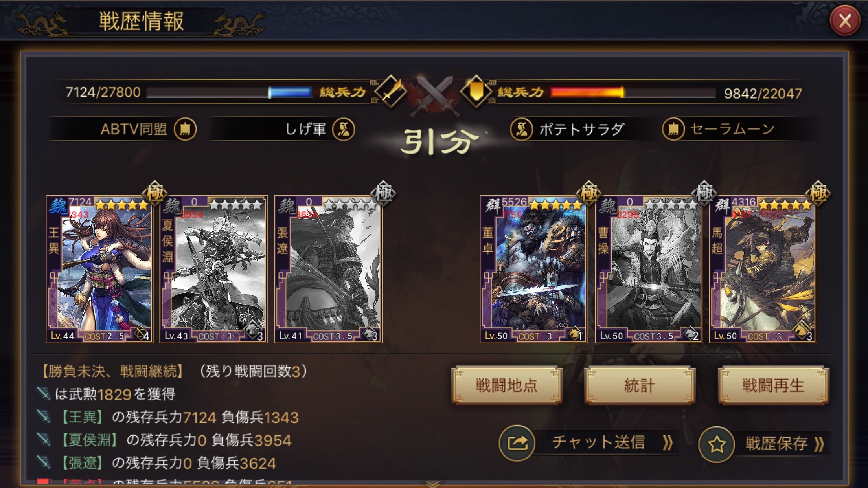The image size is (868, 488).
Task: Close the 戦歴情報 window
Action: click(845, 20)
